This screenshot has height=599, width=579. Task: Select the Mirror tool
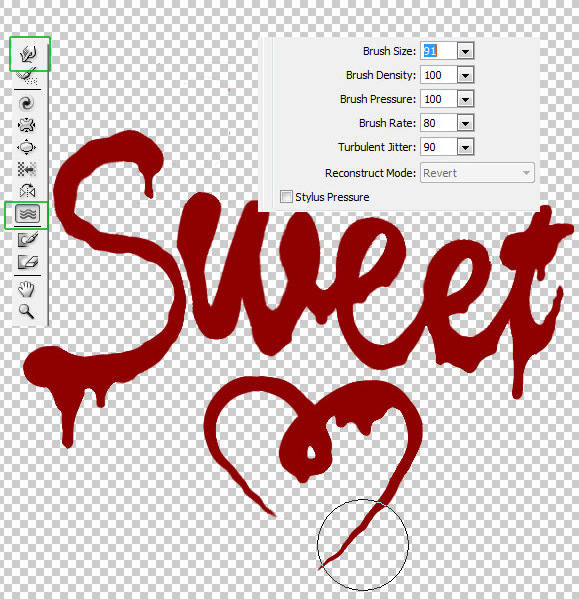(x=27, y=191)
